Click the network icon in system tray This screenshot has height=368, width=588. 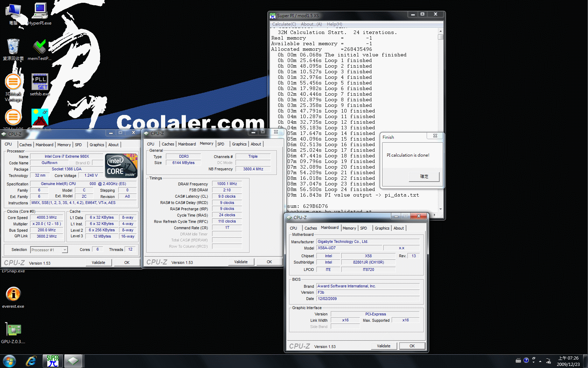click(548, 361)
